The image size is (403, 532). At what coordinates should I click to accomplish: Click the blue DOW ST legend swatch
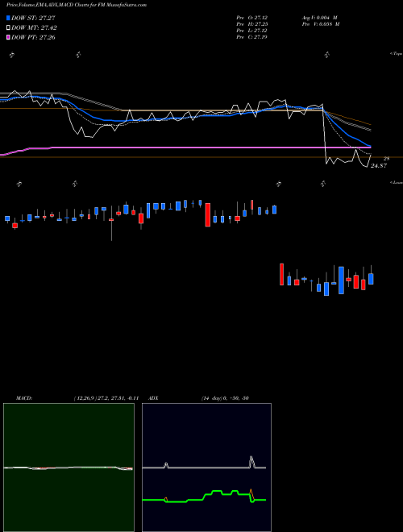8,18
